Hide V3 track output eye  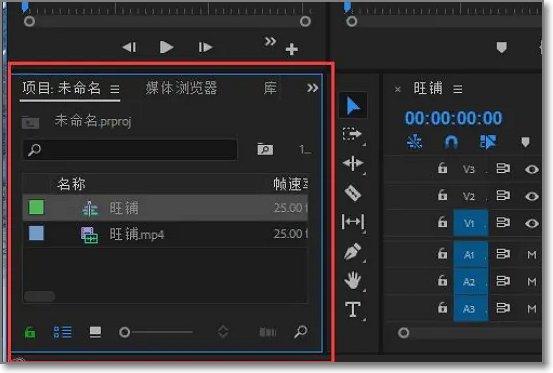(x=531, y=170)
